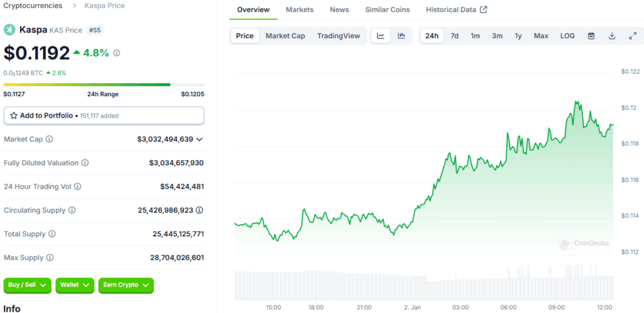Click the $54,424,481 trading volume value

coord(182,187)
